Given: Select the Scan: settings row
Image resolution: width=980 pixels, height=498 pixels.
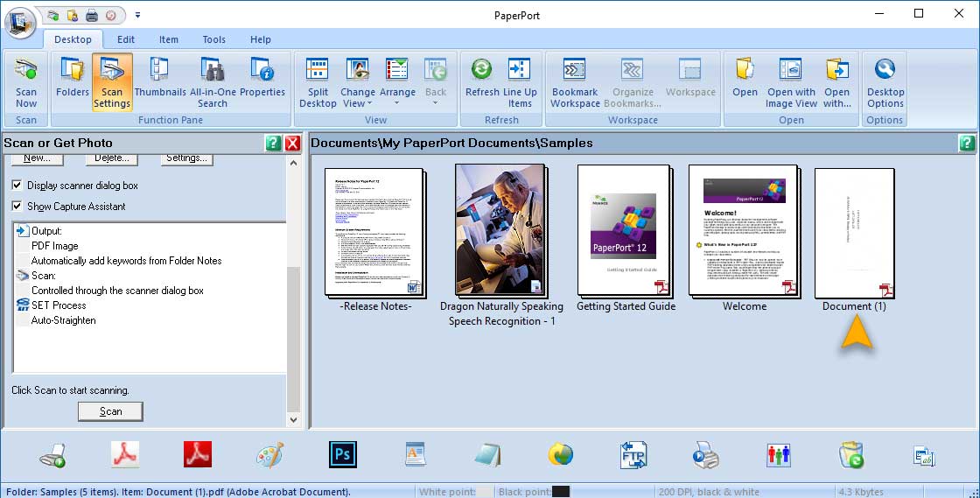Looking at the screenshot, I should coord(36,276).
